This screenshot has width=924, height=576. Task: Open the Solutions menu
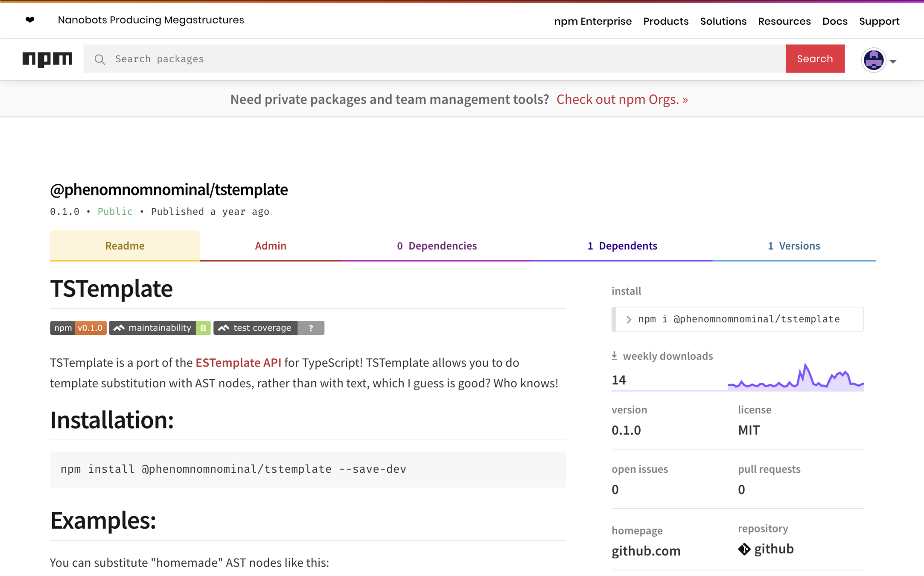point(723,21)
